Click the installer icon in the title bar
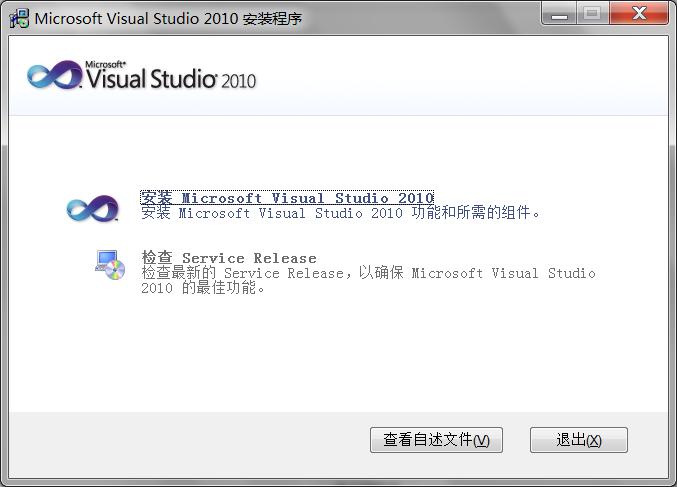 pyautogui.click(x=19, y=18)
